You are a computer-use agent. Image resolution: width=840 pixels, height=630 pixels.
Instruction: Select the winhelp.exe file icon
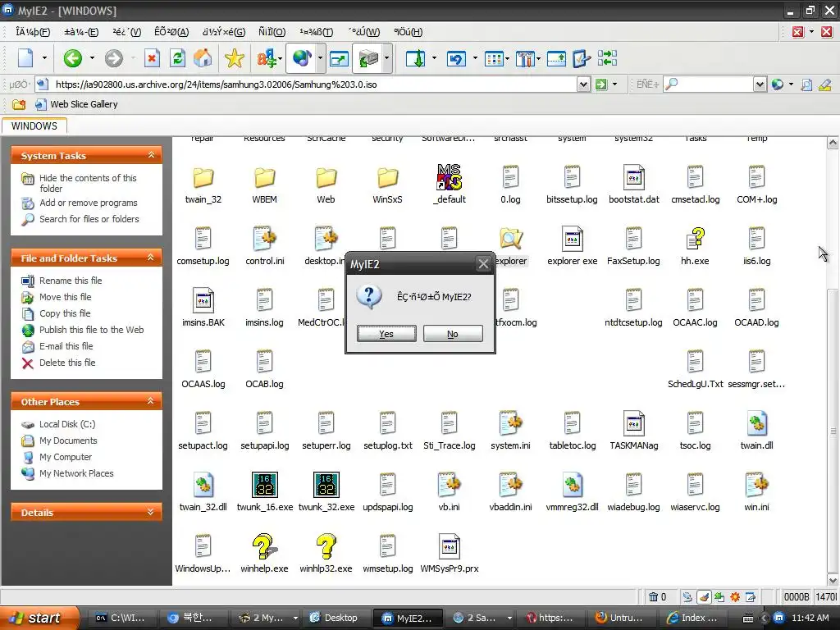coord(263,546)
